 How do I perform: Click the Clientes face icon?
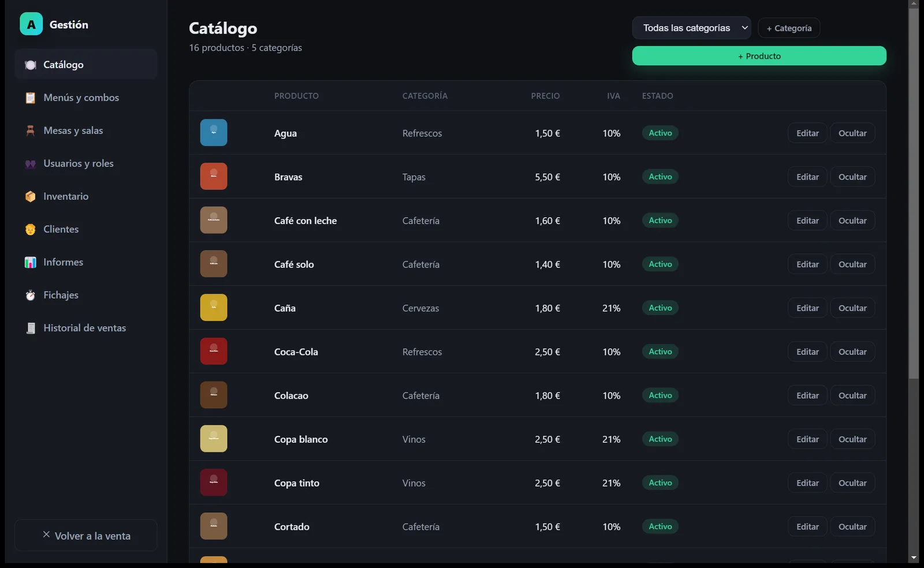coord(31,229)
